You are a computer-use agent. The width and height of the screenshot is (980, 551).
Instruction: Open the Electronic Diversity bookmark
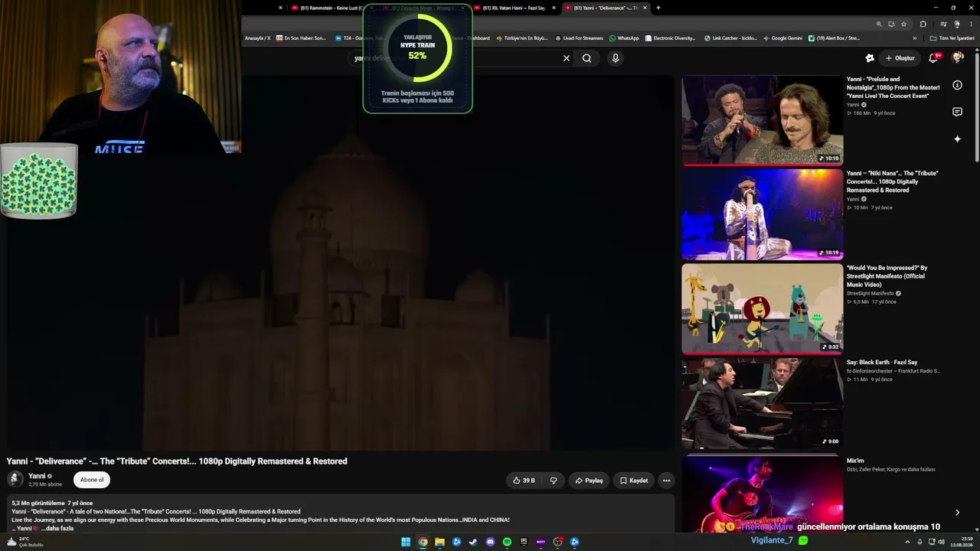(x=670, y=38)
